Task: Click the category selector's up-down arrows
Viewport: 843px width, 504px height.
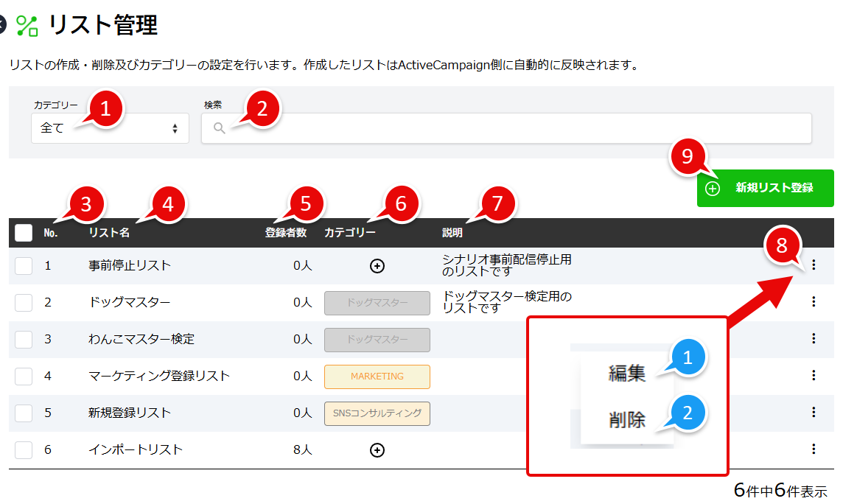Action: [x=175, y=128]
